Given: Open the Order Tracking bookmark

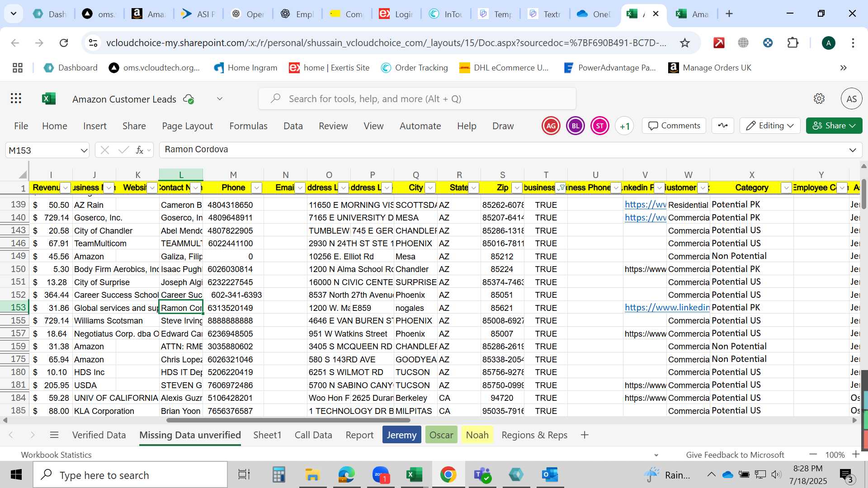Looking at the screenshot, I should pos(415,68).
